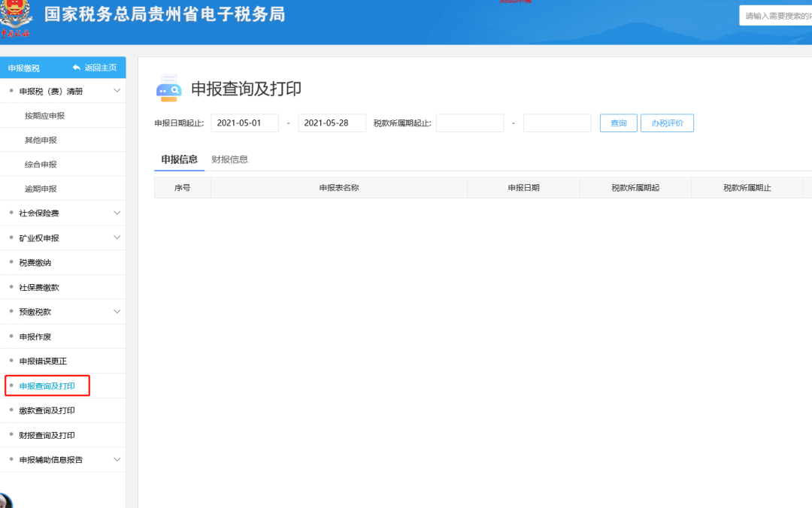Open 逾期申报 submenu item

[x=41, y=189]
